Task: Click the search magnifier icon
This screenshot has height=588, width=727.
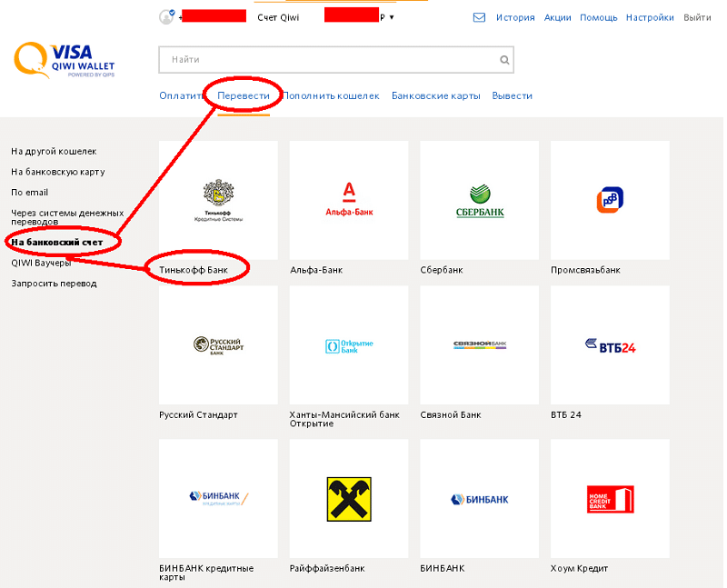Action: click(504, 60)
